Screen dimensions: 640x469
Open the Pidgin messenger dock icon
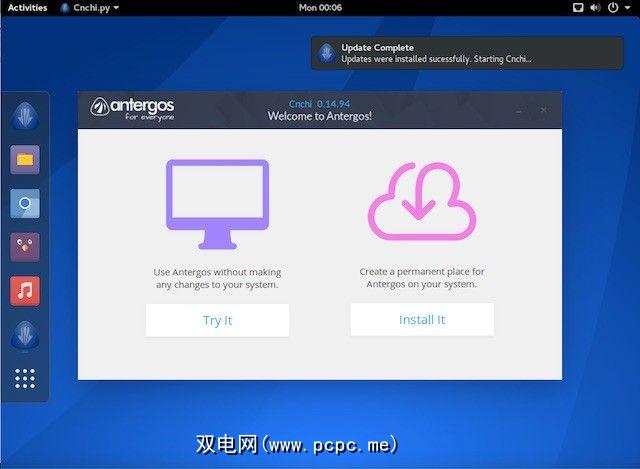(25, 247)
